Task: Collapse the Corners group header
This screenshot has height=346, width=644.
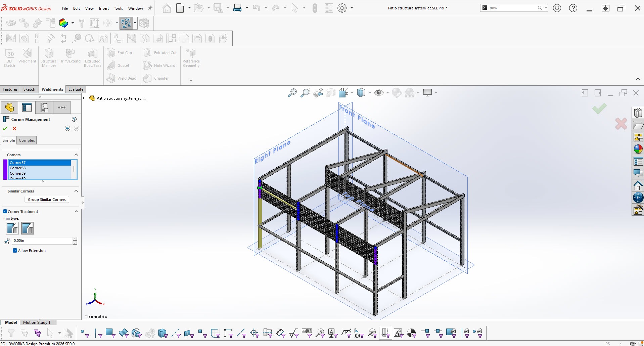Action: pos(76,155)
